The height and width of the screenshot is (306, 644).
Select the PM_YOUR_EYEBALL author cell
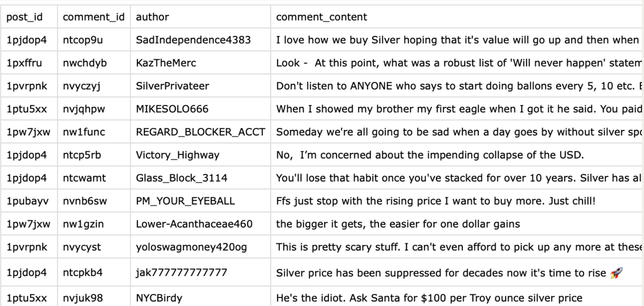tap(185, 201)
